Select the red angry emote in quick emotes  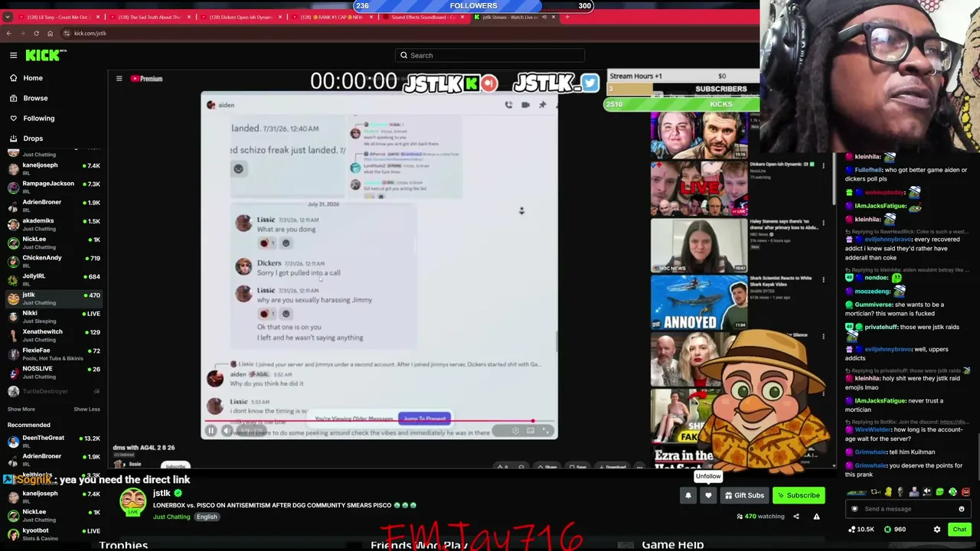click(965, 492)
